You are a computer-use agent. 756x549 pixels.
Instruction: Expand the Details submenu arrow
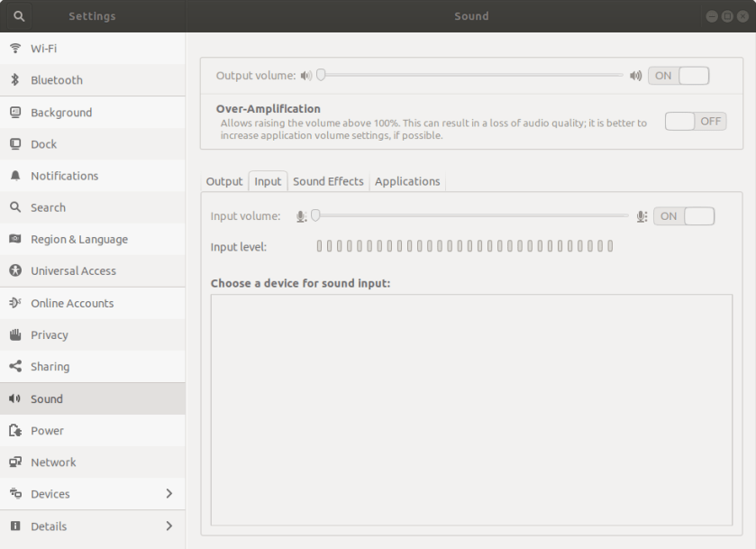point(169,526)
